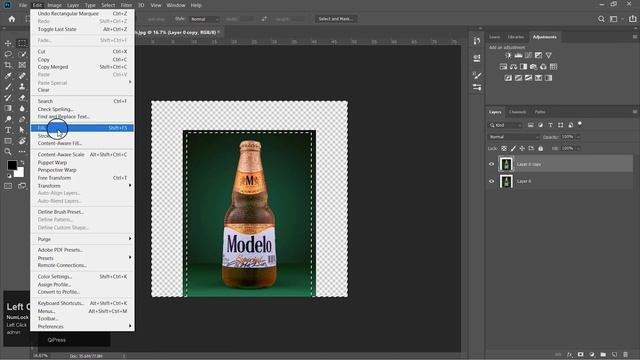Viewport: 640px width, 360px height.
Task: Click the add layer mask icon
Action: [x=580, y=355]
